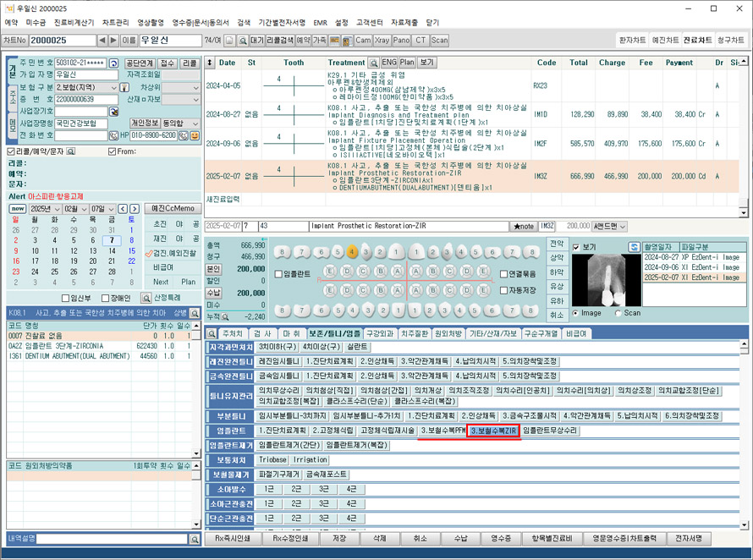This screenshot has width=753, height=560.
Task: Select the Scan radio button
Action: click(618, 313)
